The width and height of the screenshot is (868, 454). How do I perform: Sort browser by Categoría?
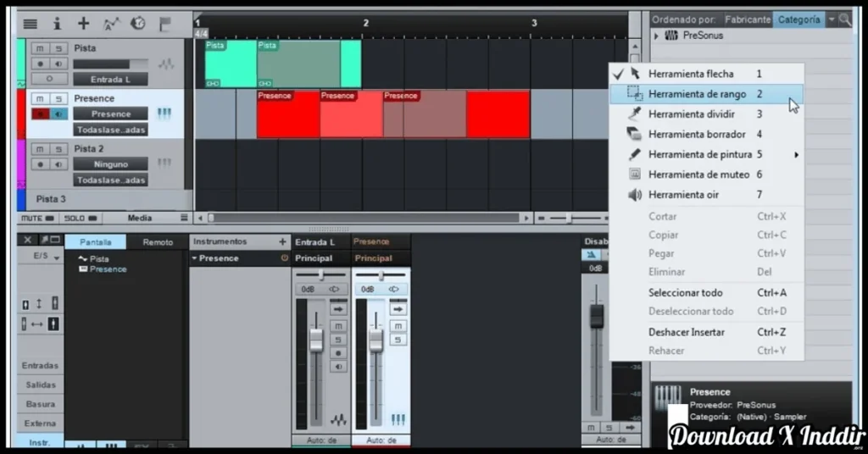(x=798, y=19)
